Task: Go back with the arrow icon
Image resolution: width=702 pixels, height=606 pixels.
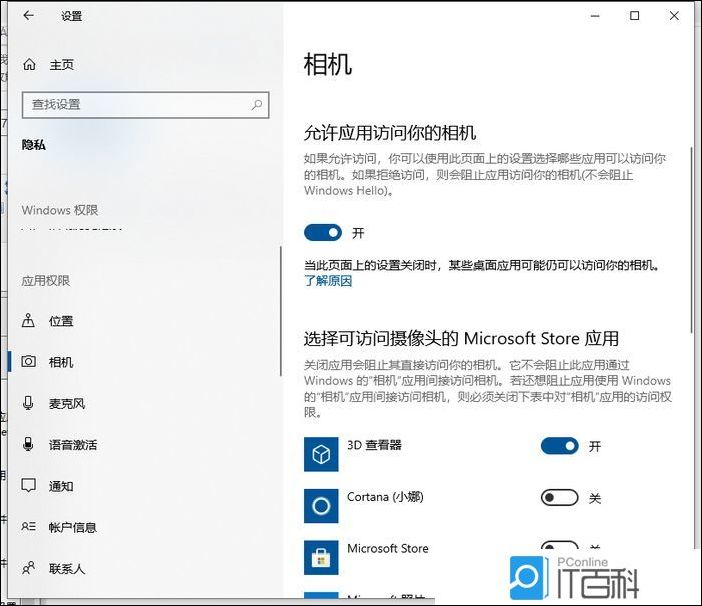Action: (x=29, y=16)
